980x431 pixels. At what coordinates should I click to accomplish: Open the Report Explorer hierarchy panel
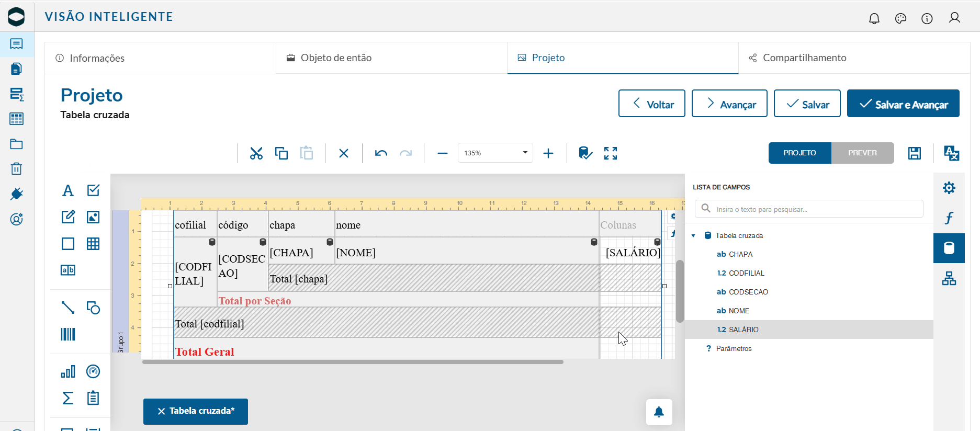coord(949,278)
